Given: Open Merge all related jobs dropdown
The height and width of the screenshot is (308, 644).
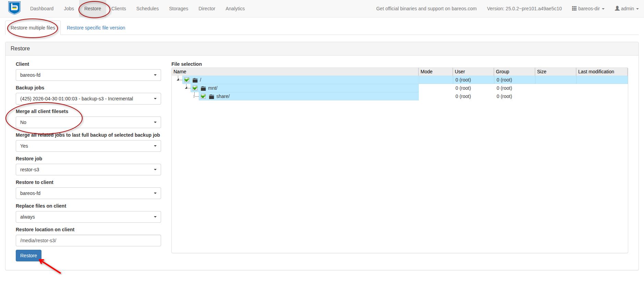Looking at the screenshot, I should coord(88,146).
